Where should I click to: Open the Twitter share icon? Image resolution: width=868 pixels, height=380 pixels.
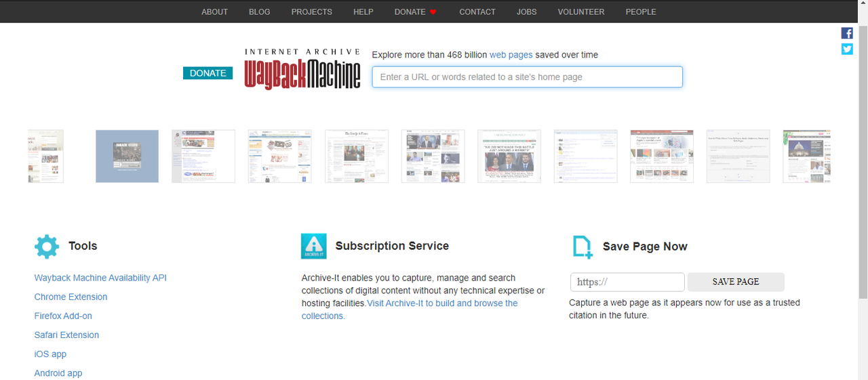coord(847,49)
